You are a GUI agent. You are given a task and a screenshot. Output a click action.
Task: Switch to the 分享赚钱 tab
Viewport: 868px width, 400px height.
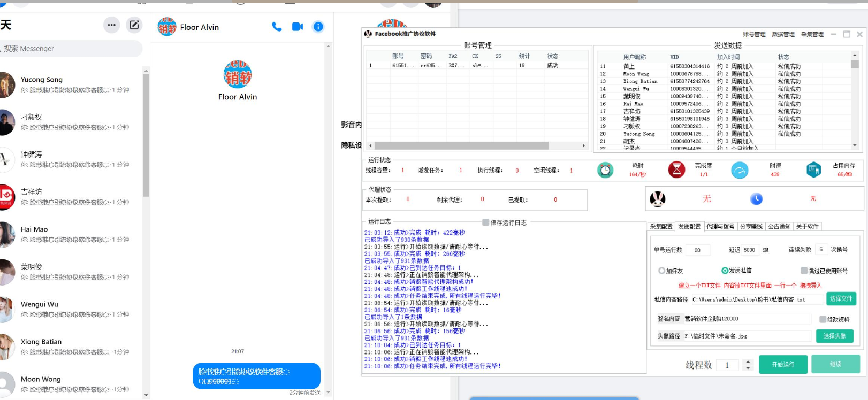click(x=751, y=226)
